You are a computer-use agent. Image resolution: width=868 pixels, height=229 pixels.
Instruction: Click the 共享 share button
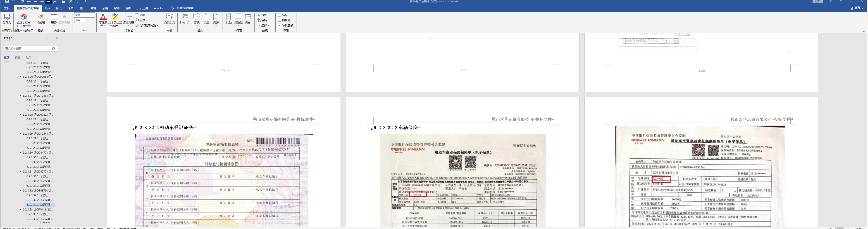(x=857, y=8)
